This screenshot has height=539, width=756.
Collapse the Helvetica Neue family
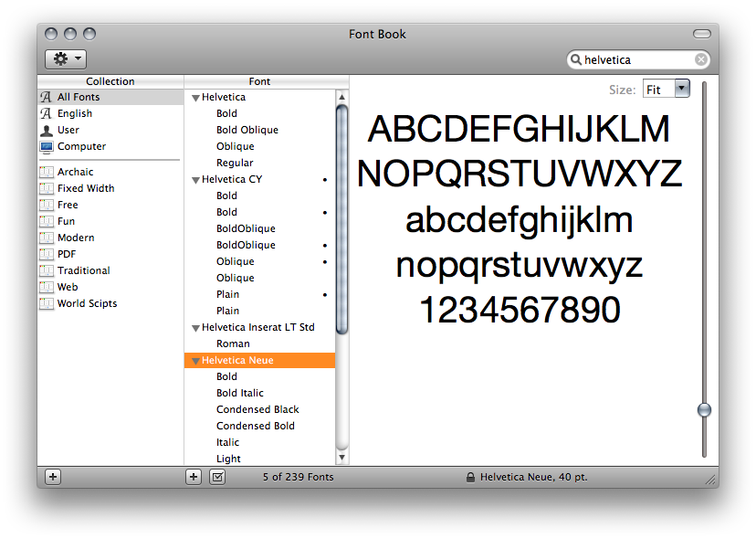pyautogui.click(x=195, y=360)
